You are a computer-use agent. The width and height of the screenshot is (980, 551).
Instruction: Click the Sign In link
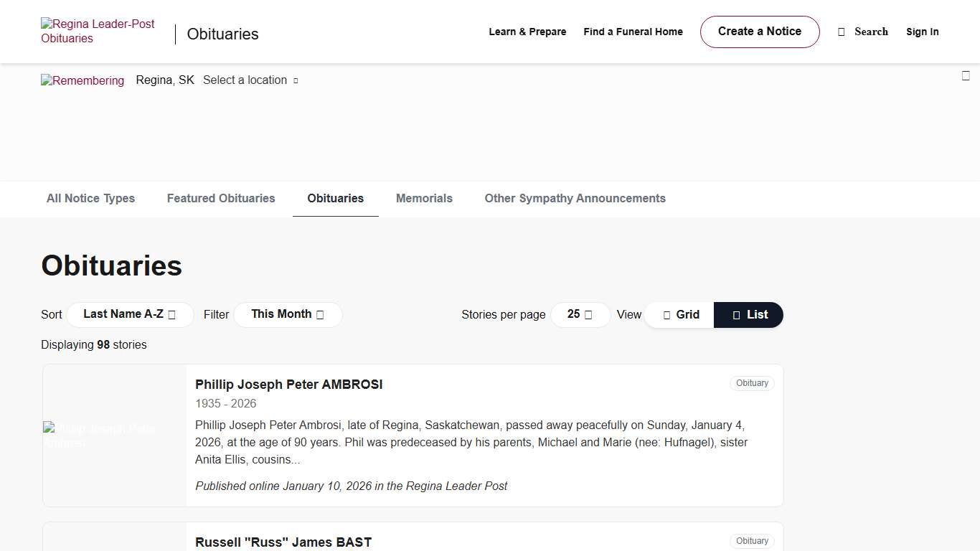922,32
